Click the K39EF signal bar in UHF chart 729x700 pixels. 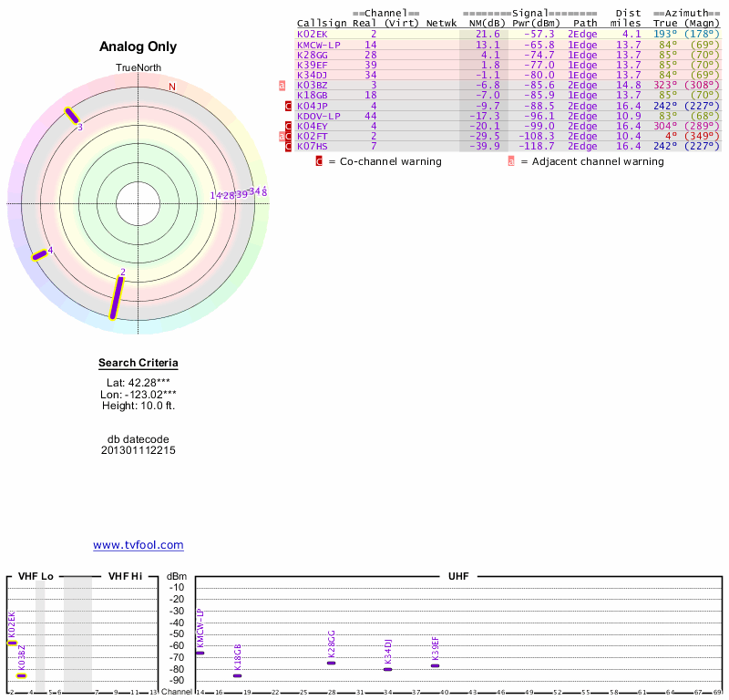pos(436,665)
